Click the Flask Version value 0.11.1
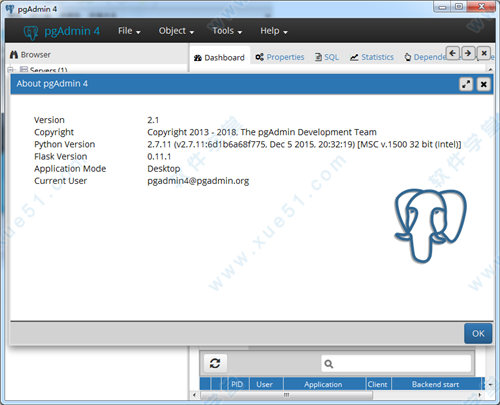The image size is (500, 405). 159,156
